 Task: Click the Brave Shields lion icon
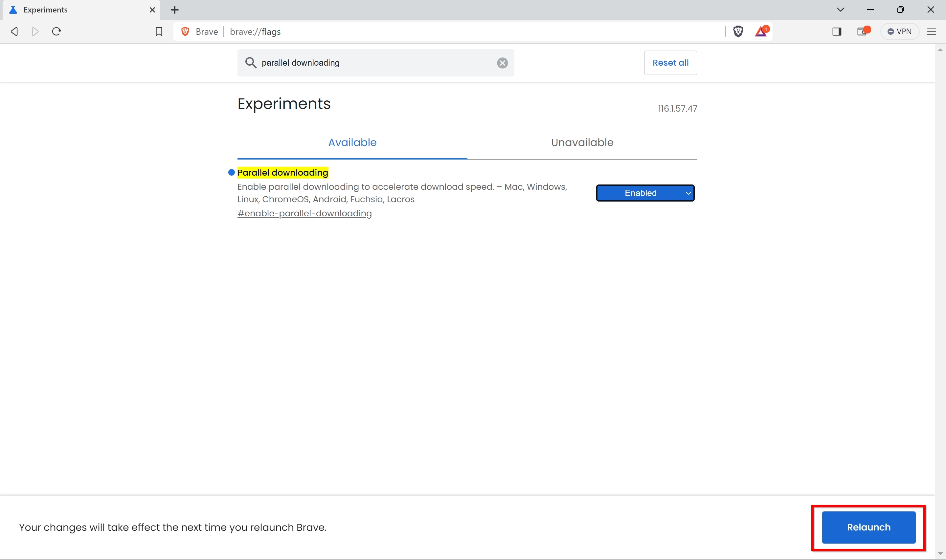(x=738, y=31)
